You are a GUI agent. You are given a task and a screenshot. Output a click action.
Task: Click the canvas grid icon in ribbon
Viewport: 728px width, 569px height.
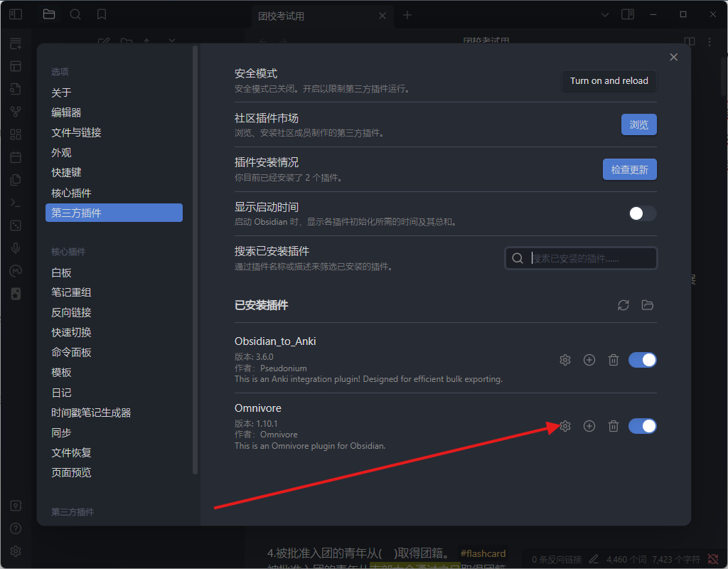pos(16,134)
